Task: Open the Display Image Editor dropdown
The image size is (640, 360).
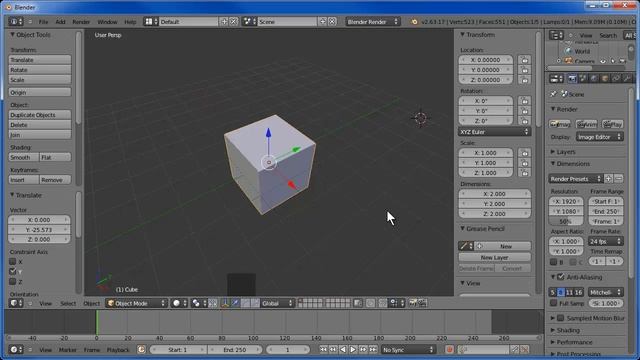Action: pyautogui.click(x=600, y=137)
